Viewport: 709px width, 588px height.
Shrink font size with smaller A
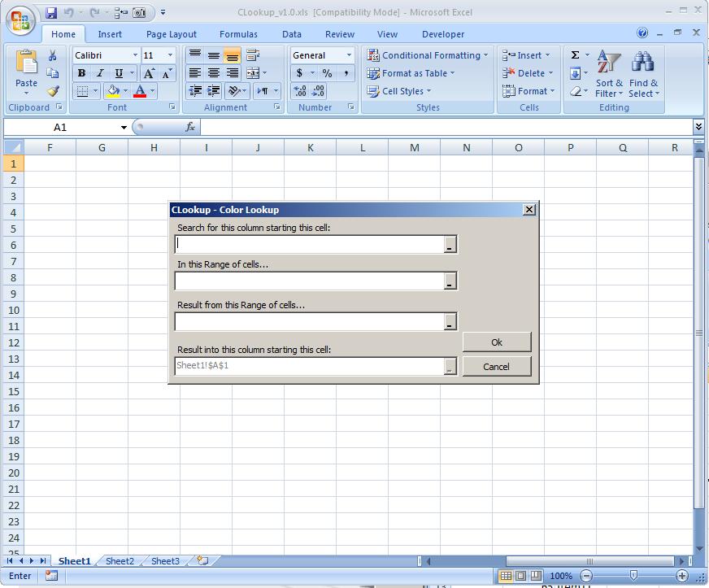(x=167, y=73)
